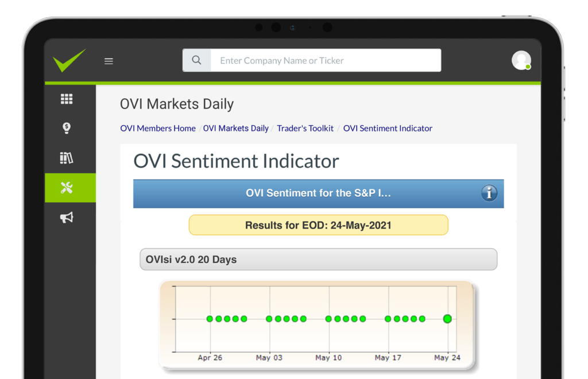Click the OVI Sentiment Indicator heading
The image size is (588, 379).
(x=236, y=161)
